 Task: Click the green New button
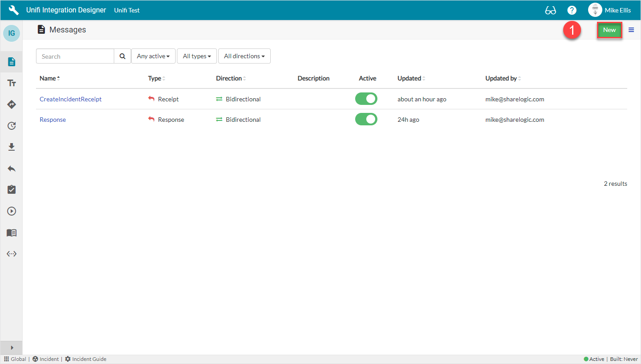click(609, 30)
